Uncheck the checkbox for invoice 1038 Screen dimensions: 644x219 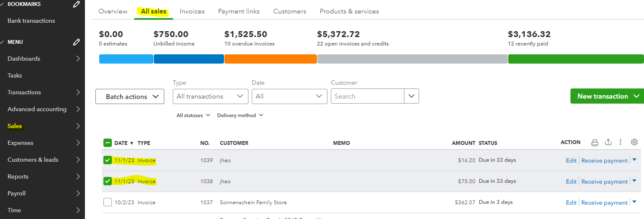[108, 181]
